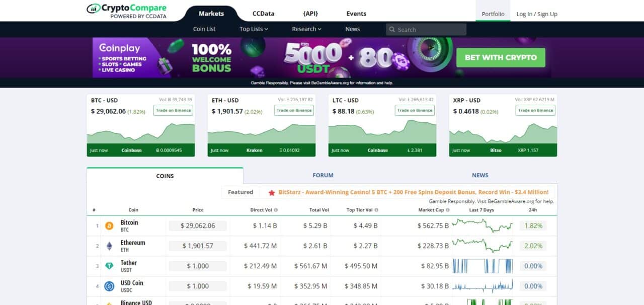Click Ethereum's 2.02% 24h change
Viewport: 644px width, 305px height.
click(533, 246)
